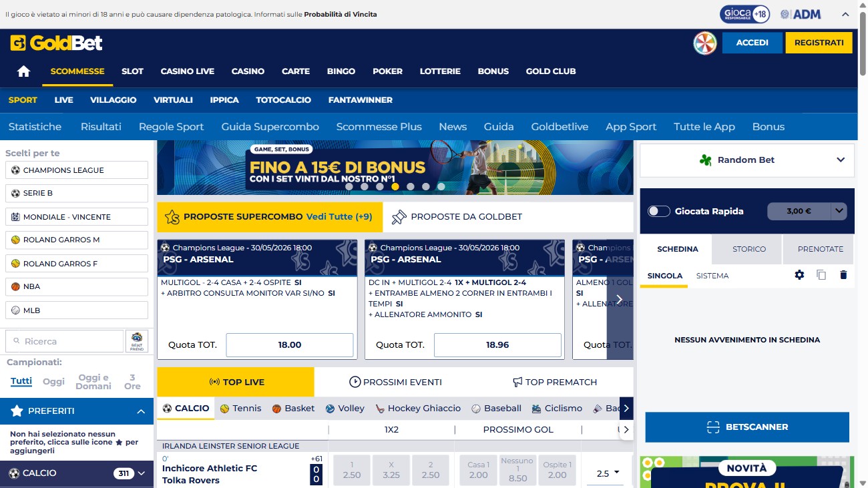Click the Preferiti star icon
Image resolution: width=868 pixels, height=488 pixels.
(x=17, y=411)
